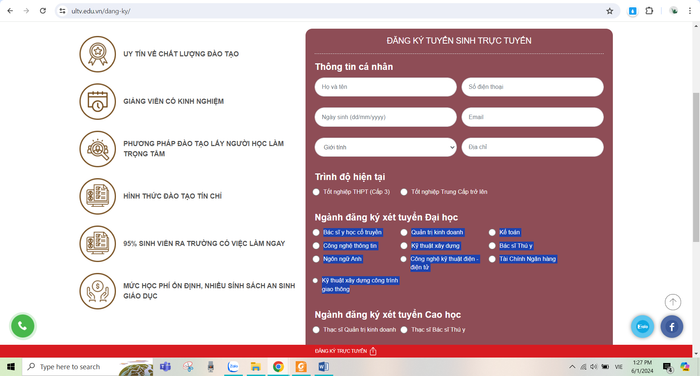Click the magnifier icon for learner-centered training
This screenshot has height=376, width=700.
[x=98, y=149]
